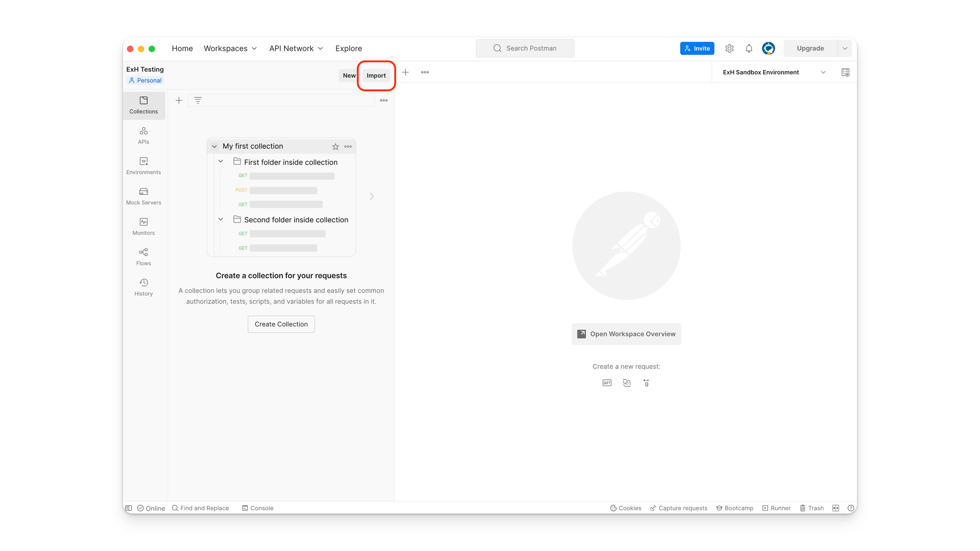Show request History

143,288
